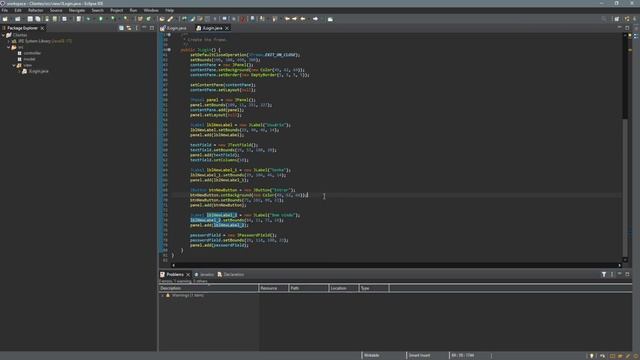Click the Forward navigation arrow in toolbar
Image resolution: width=640 pixels, height=360 pixels.
pos(316,19)
